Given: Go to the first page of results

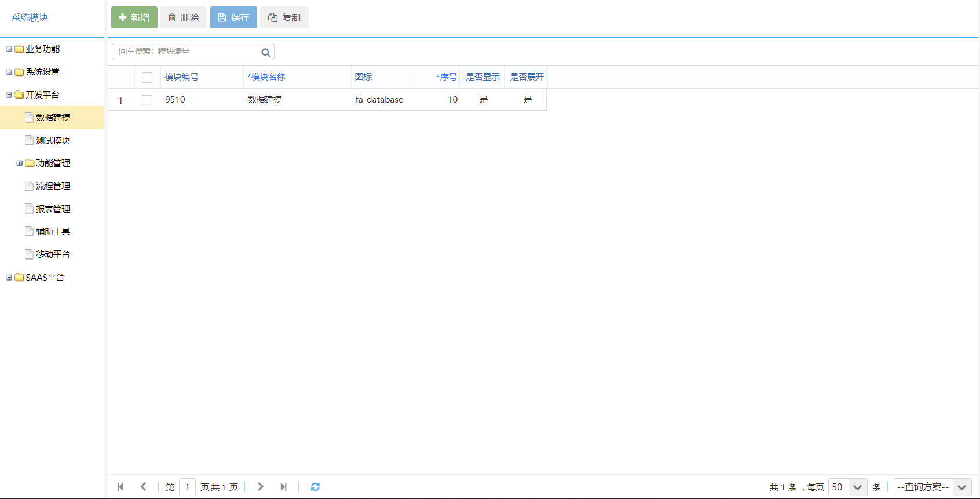Looking at the screenshot, I should click(120, 487).
